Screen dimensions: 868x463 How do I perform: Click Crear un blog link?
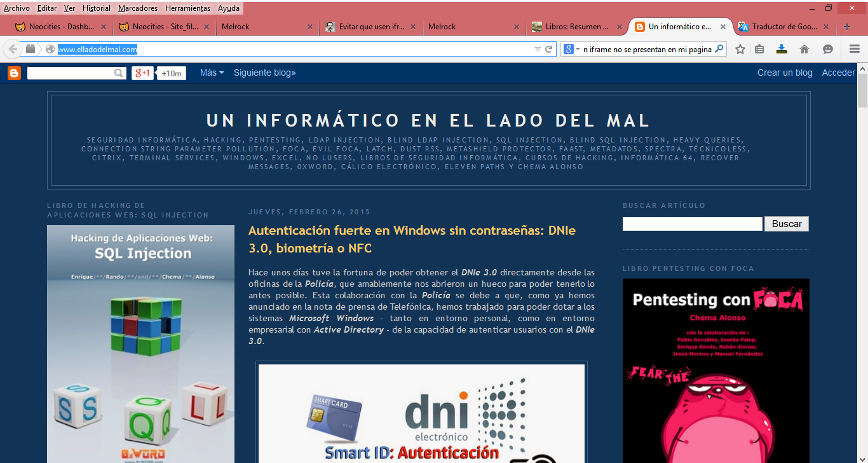point(785,73)
